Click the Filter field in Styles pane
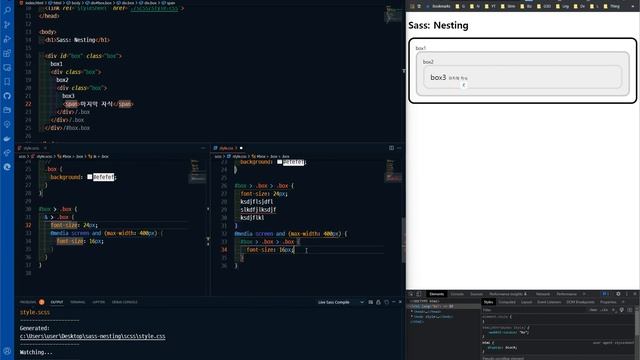The width and height of the screenshot is (640, 360). 534,310
